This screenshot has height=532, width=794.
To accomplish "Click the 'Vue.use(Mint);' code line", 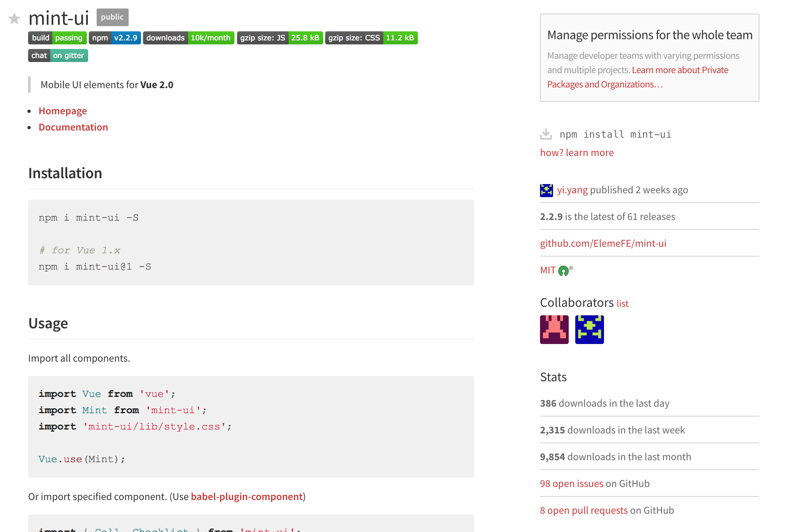I will pos(82,460).
